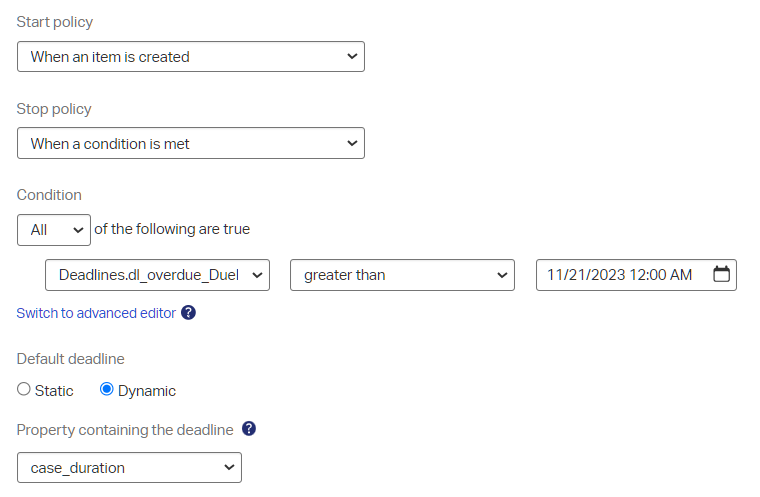Click Switch to advanced editor link
Viewport: 760px width, 497px height.
coord(96,313)
